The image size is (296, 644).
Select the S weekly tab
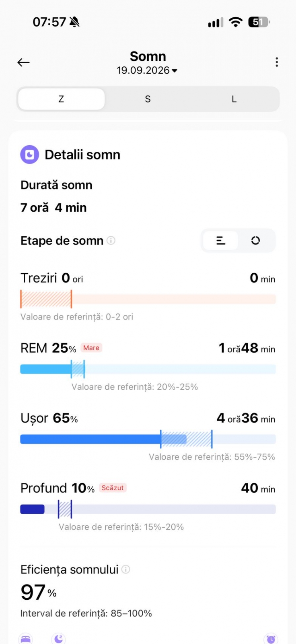148,99
